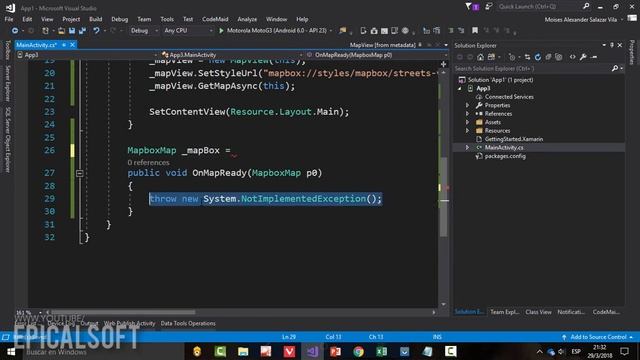Pin the MainActivity.cs tab
Image resolution: width=640 pixels, height=360 pixels.
[x=64, y=45]
